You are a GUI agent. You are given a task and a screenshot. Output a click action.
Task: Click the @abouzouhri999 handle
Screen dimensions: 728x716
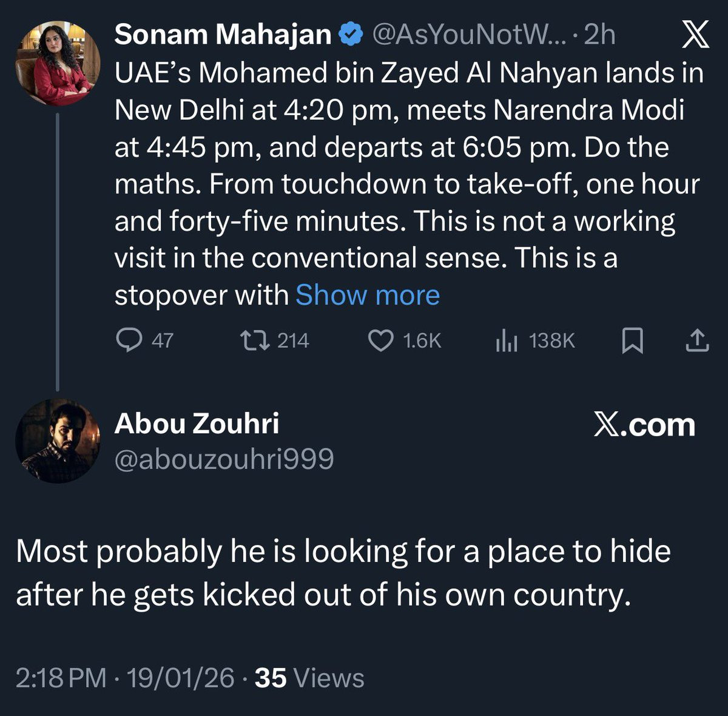pos(224,459)
